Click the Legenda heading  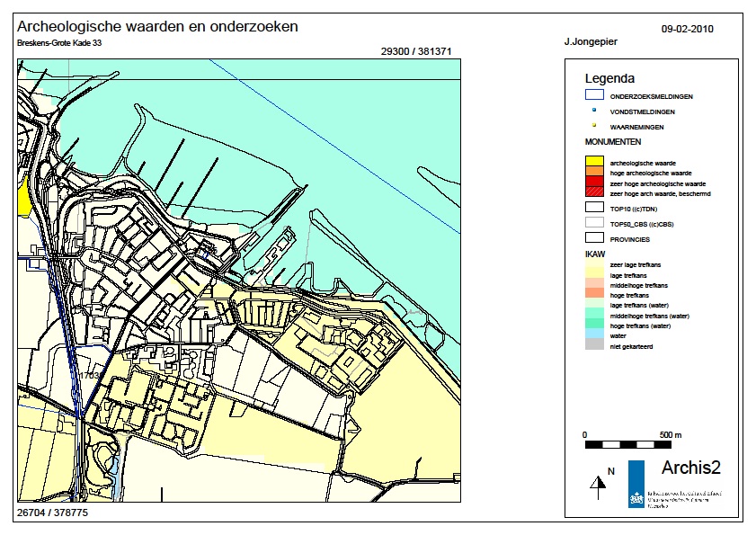pos(609,78)
